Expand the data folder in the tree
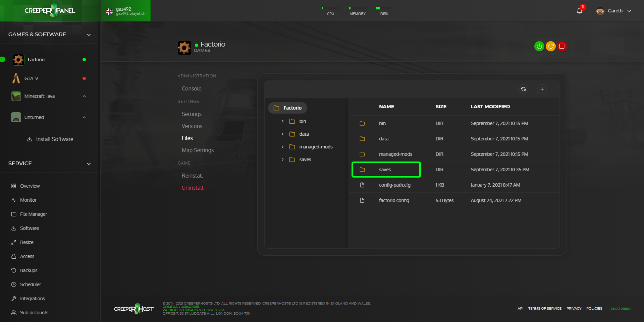The height and width of the screenshot is (322, 644). tap(282, 134)
